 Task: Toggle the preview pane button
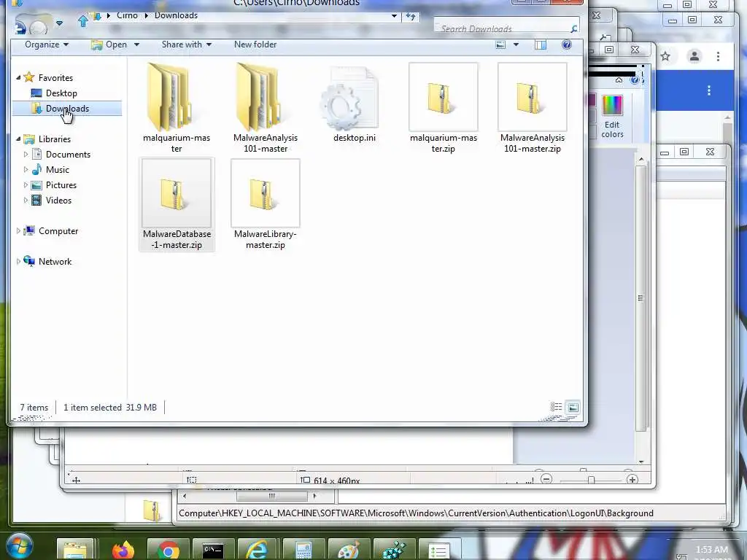(541, 44)
